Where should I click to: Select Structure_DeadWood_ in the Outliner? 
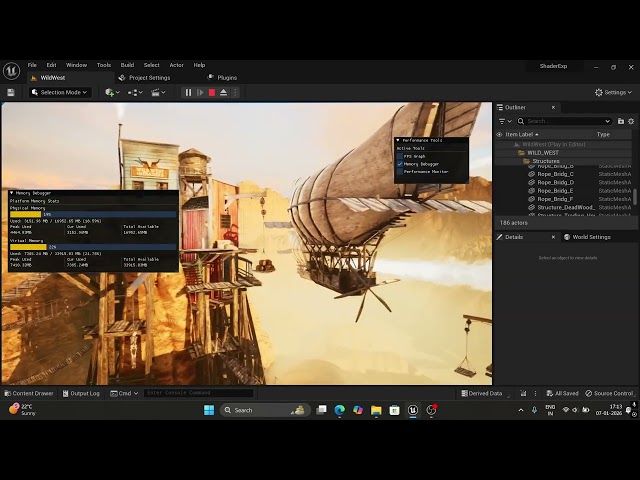pos(564,207)
